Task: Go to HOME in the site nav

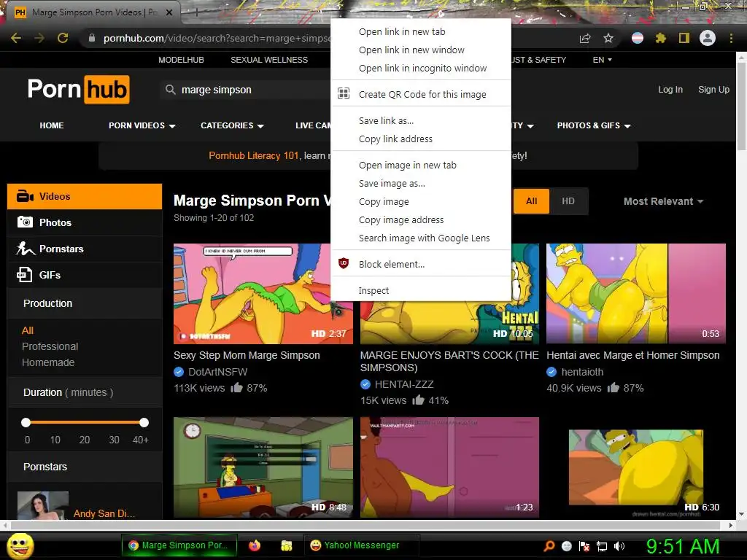Action: click(x=52, y=125)
